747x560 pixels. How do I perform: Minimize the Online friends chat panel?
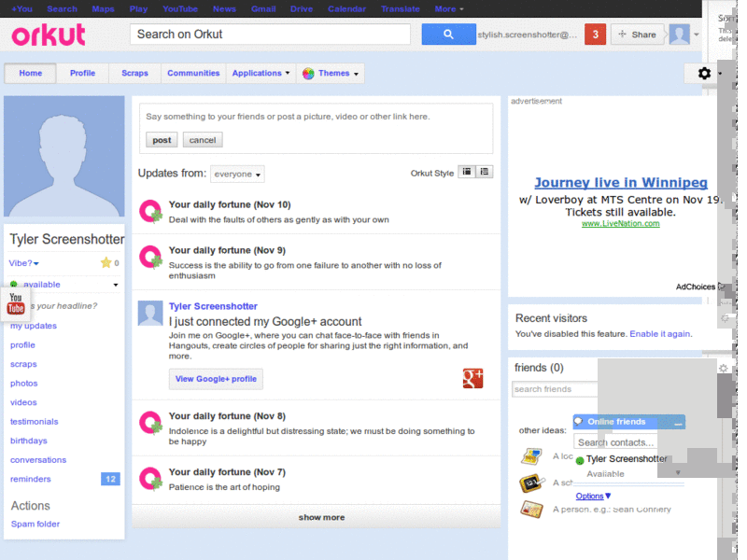(x=678, y=423)
